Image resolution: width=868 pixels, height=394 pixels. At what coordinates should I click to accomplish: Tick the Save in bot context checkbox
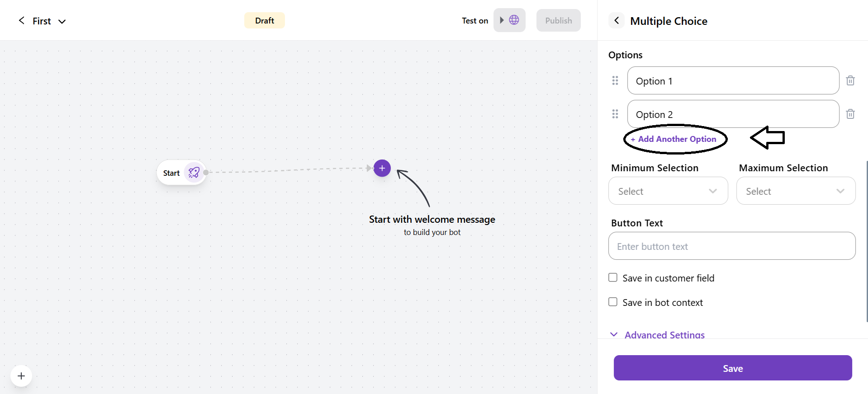click(x=613, y=302)
